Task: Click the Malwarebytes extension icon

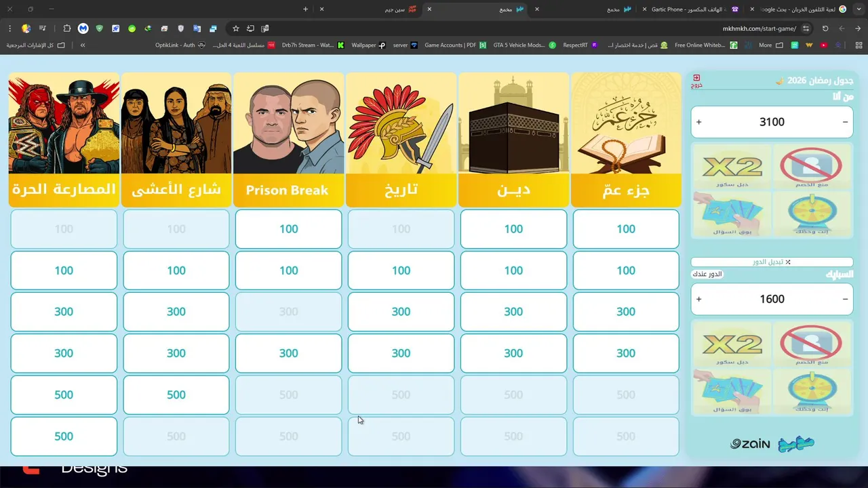Action: tap(83, 28)
